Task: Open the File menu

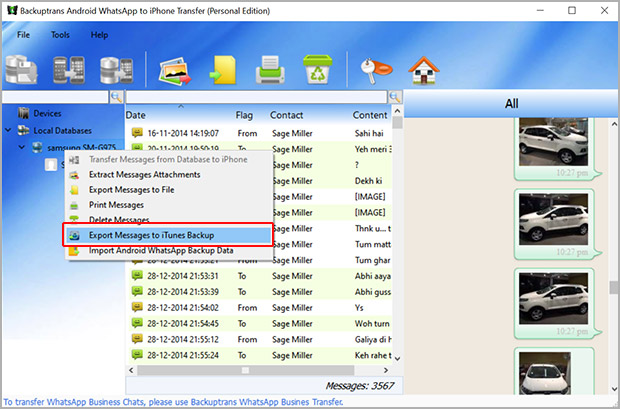Action: [23, 34]
